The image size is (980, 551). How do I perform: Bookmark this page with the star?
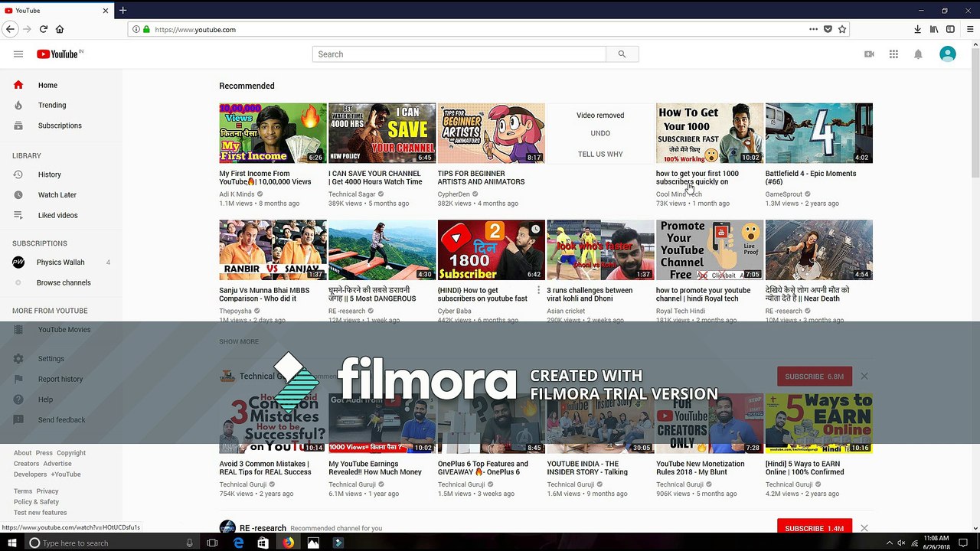pos(842,29)
